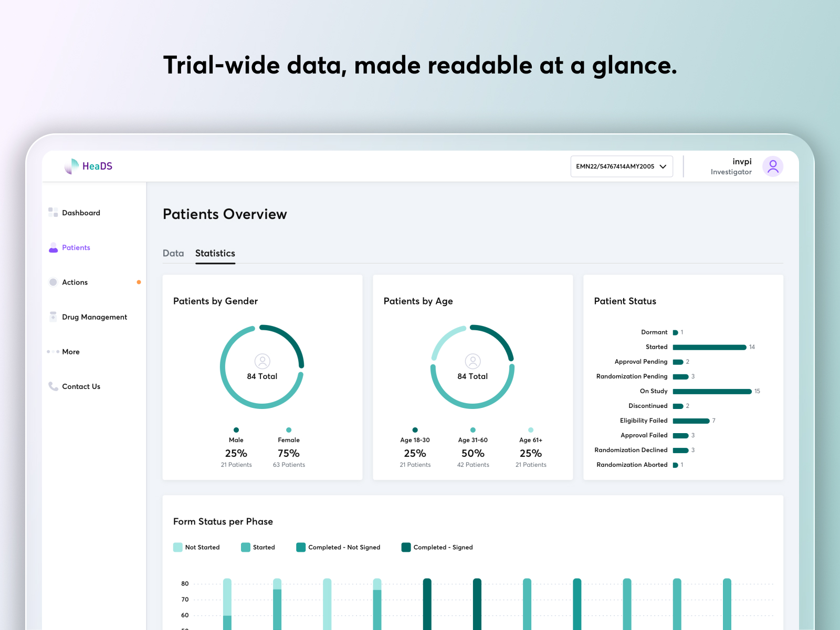Viewport: 840px width, 630px height.
Task: Click the 42 Patients label
Action: (473, 465)
